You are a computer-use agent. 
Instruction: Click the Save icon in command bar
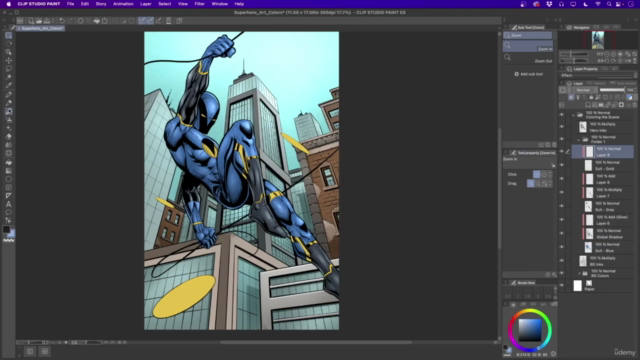coord(47,21)
